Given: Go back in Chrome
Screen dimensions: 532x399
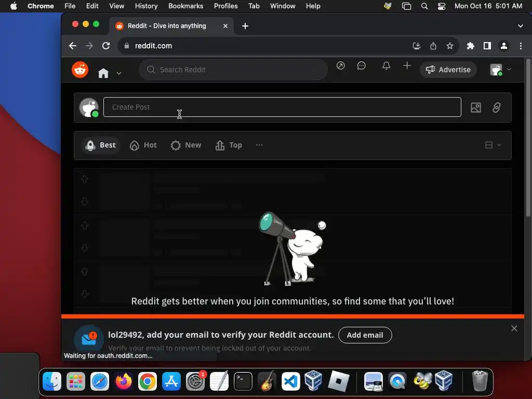Looking at the screenshot, I should click(73, 46).
